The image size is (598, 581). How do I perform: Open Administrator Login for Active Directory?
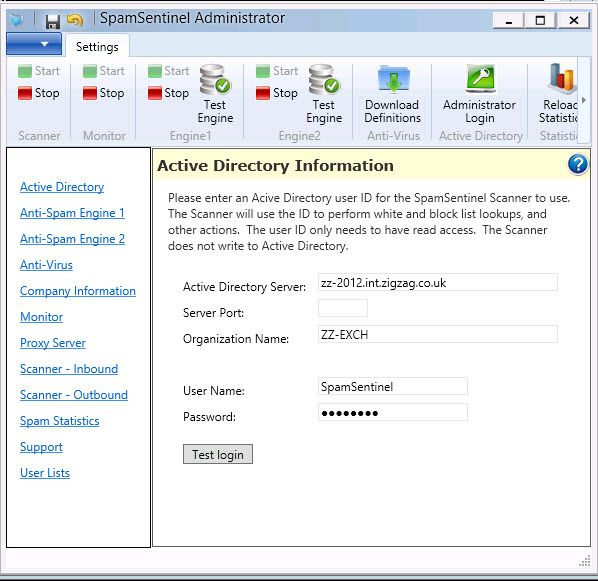[480, 94]
